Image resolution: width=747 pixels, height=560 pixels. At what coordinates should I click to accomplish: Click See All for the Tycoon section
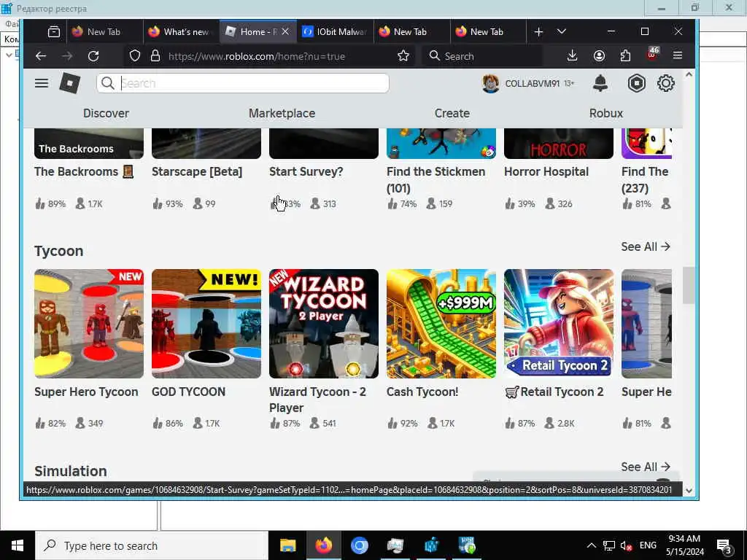pos(646,246)
